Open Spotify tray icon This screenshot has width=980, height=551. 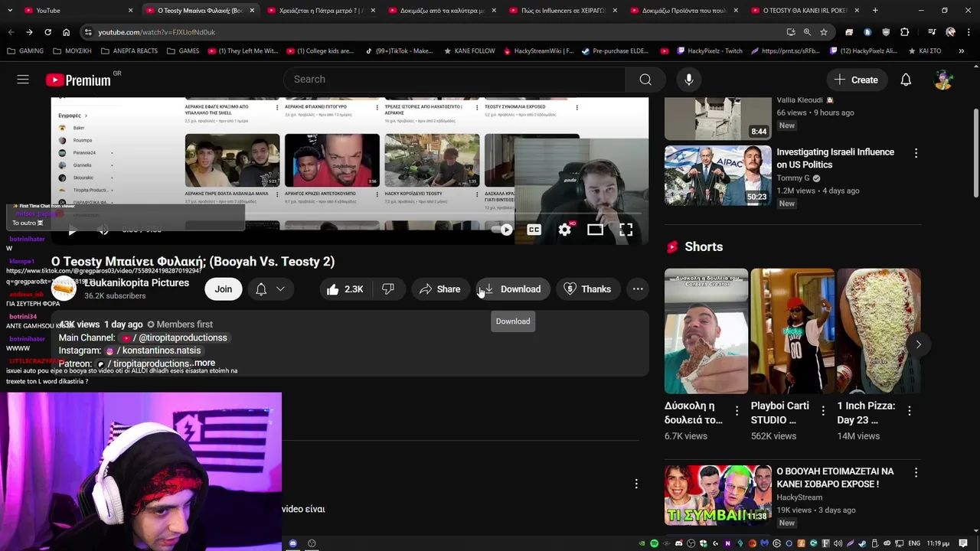pos(654,543)
